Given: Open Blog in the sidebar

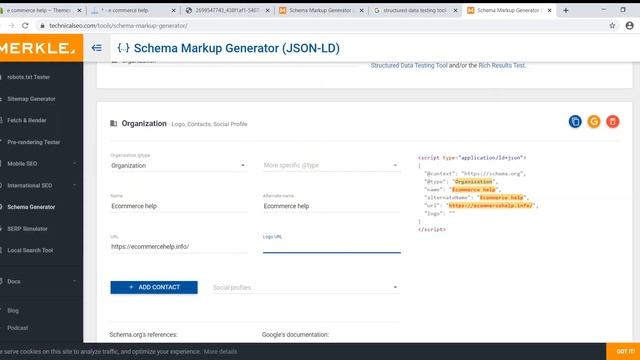Looking at the screenshot, I should click(13, 311).
